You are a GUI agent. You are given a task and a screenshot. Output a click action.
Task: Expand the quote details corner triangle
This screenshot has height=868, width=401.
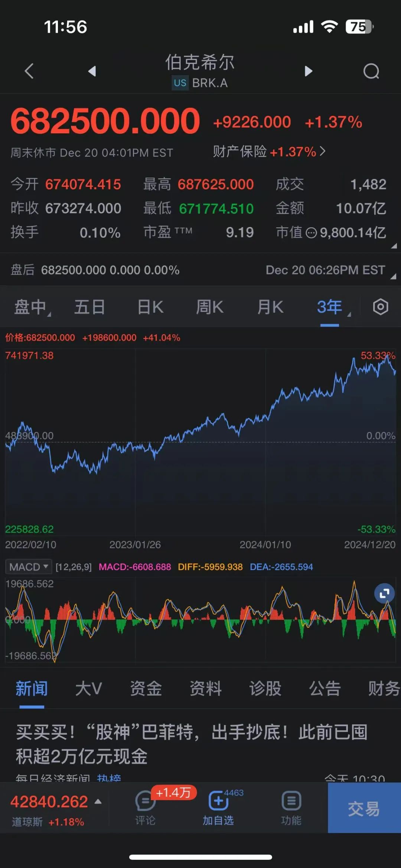click(x=394, y=246)
